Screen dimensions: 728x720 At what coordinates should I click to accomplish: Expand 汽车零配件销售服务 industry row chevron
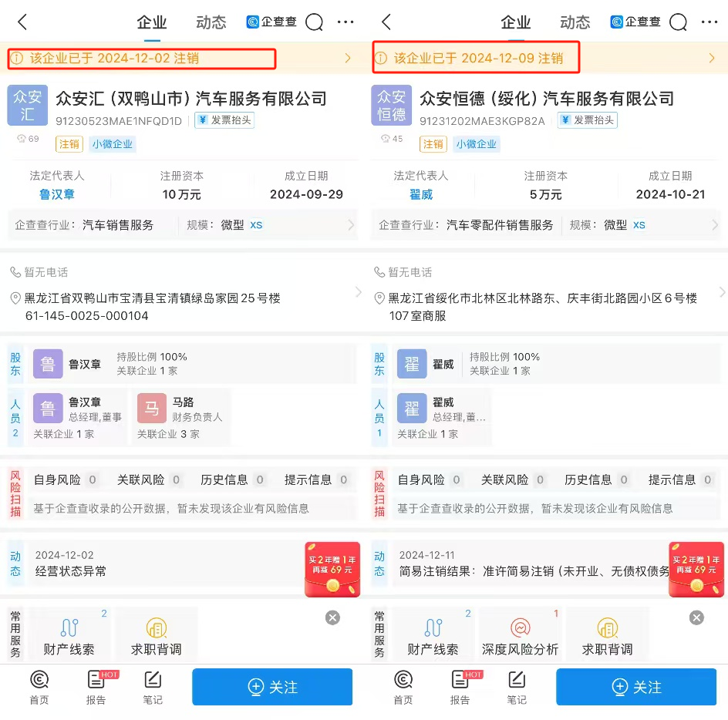pos(715,225)
